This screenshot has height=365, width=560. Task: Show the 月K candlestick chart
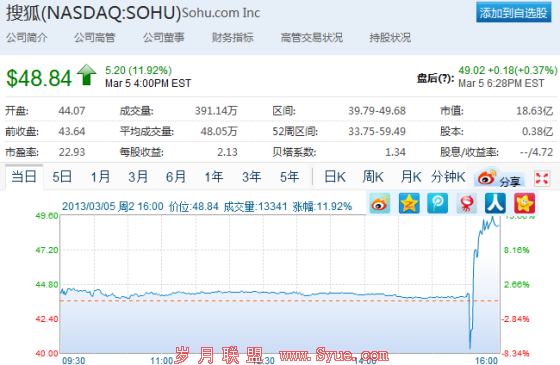411,177
